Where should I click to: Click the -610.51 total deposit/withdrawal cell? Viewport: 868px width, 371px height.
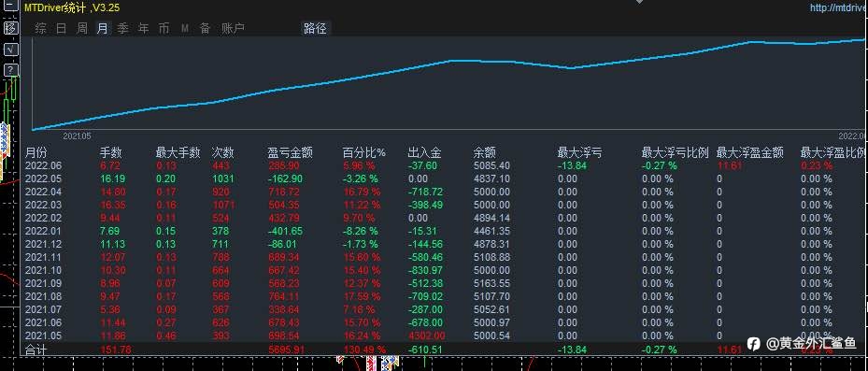tap(425, 350)
